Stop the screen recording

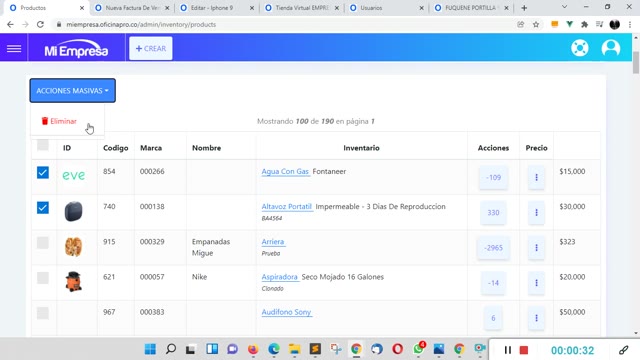pyautogui.click(x=524, y=350)
